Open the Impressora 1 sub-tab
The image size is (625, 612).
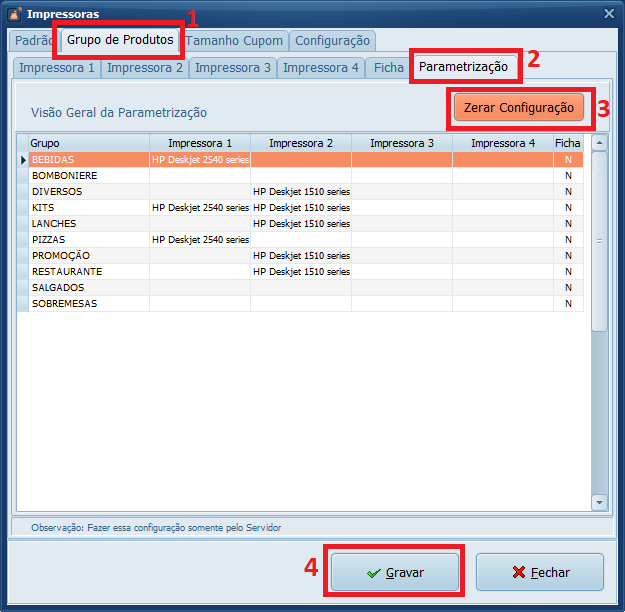(57, 68)
